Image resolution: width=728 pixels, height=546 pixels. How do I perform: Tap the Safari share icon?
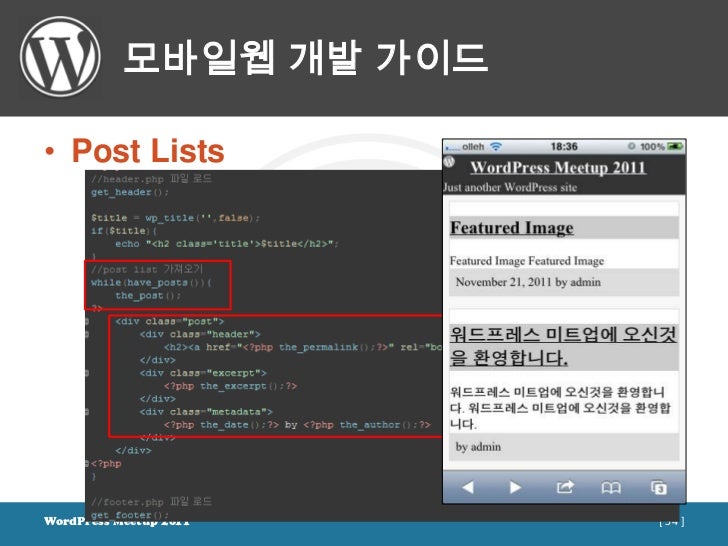565,487
